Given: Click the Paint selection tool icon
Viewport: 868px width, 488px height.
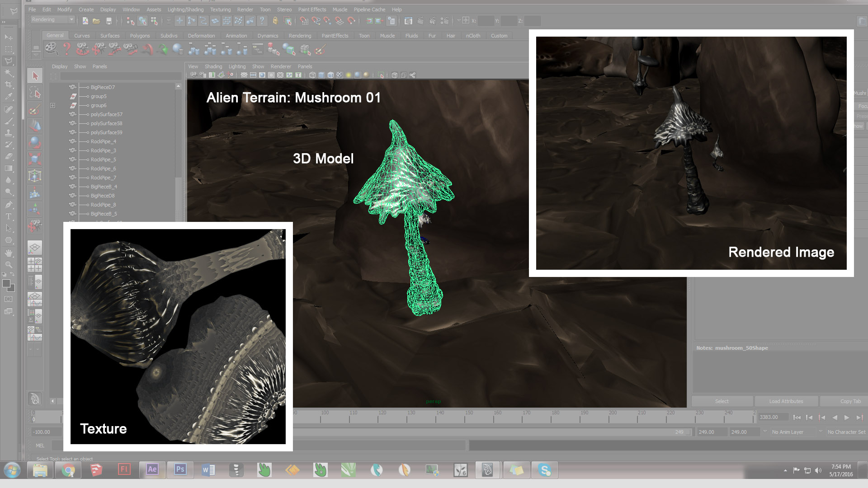Looking at the screenshot, I should click(35, 110).
